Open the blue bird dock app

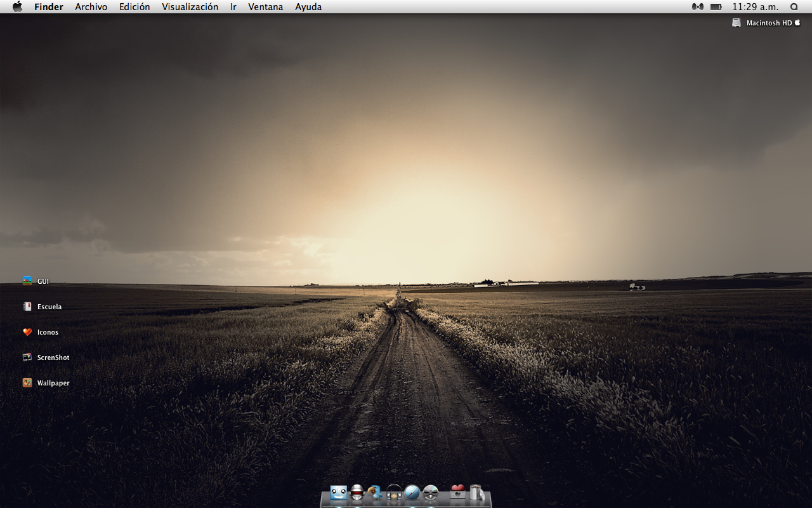(375, 492)
